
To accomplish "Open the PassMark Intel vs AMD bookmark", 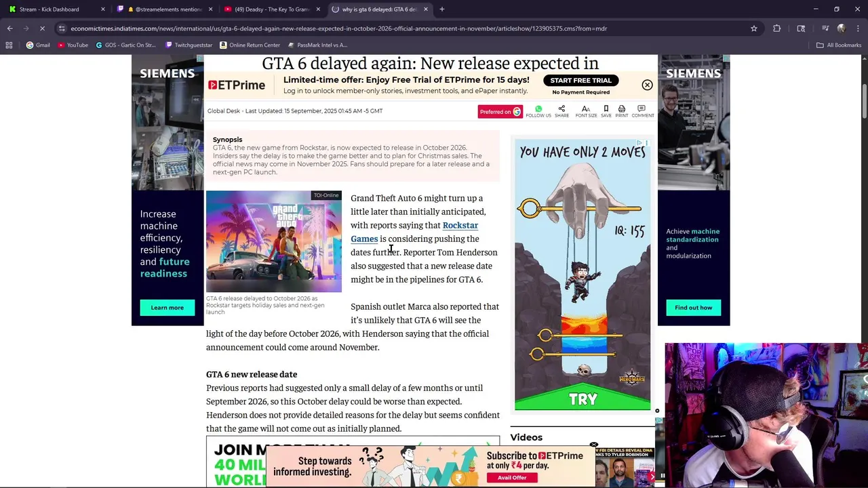I will [x=317, y=45].
